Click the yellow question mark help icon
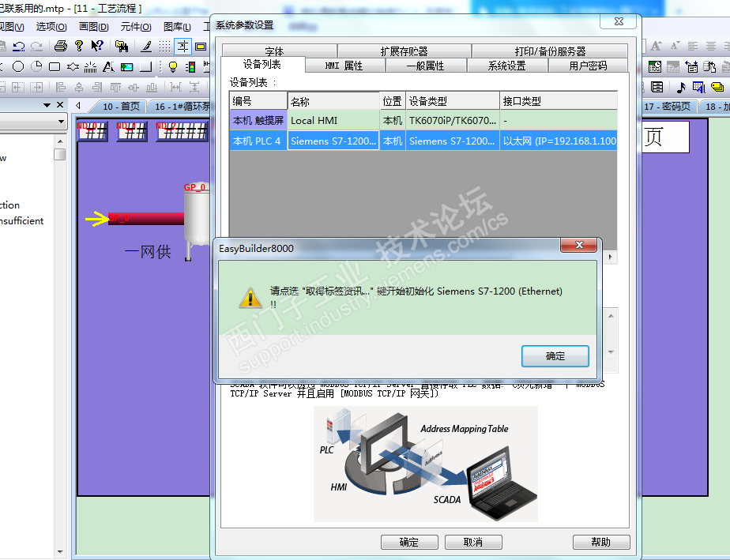This screenshot has height=560, width=730. [79, 46]
